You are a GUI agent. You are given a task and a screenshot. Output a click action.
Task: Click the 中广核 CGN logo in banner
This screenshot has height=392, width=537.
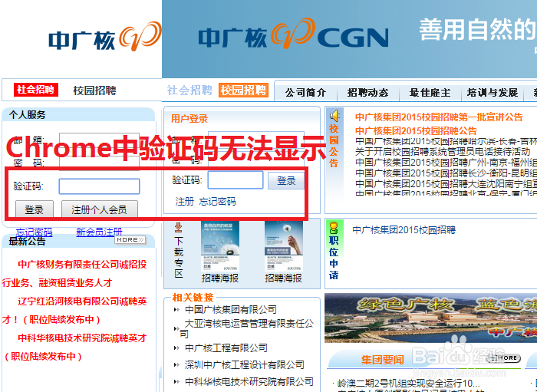coord(293,35)
